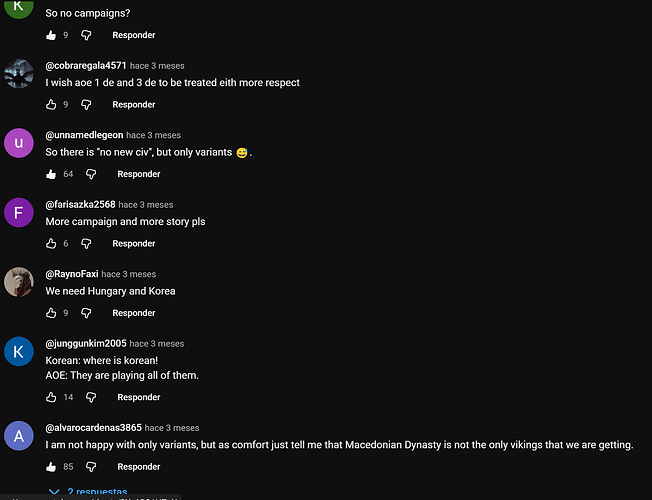Click Responder under @alvarocardenas3865's comment
Viewport: 652px width, 500px height.
click(x=138, y=466)
